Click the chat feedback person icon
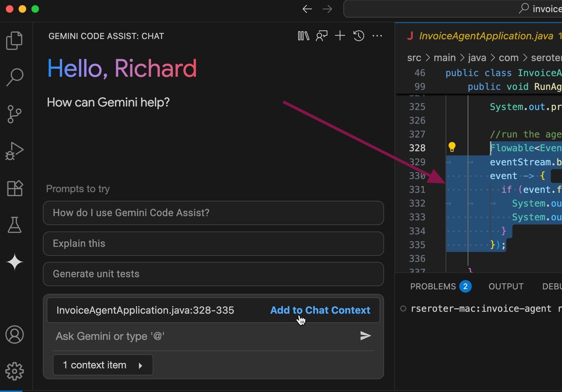This screenshot has width=562, height=392. pos(322,36)
